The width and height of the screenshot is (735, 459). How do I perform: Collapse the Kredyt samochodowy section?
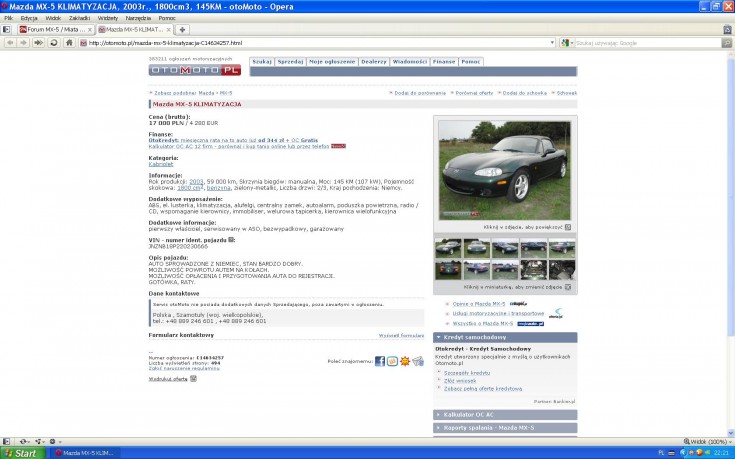click(505, 338)
